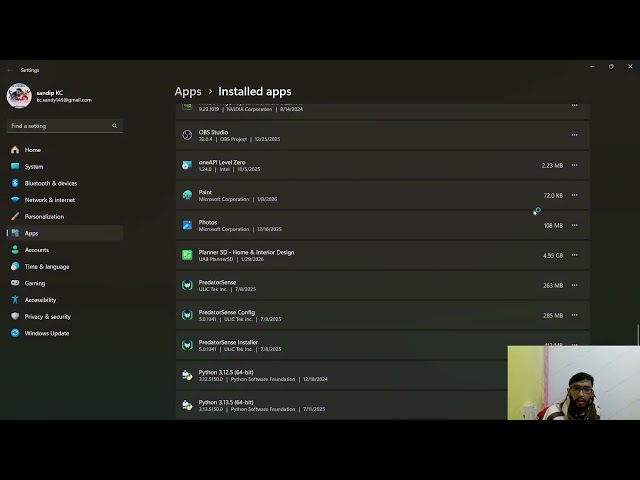Click the Apps breadcrumb link
The height and width of the screenshot is (480, 640).
pyautogui.click(x=188, y=91)
